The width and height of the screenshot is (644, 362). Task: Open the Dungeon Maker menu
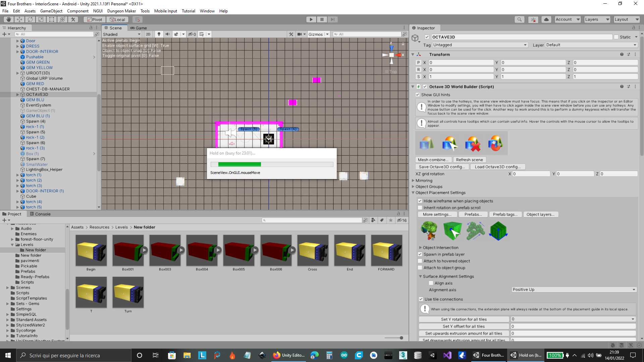[x=121, y=11]
